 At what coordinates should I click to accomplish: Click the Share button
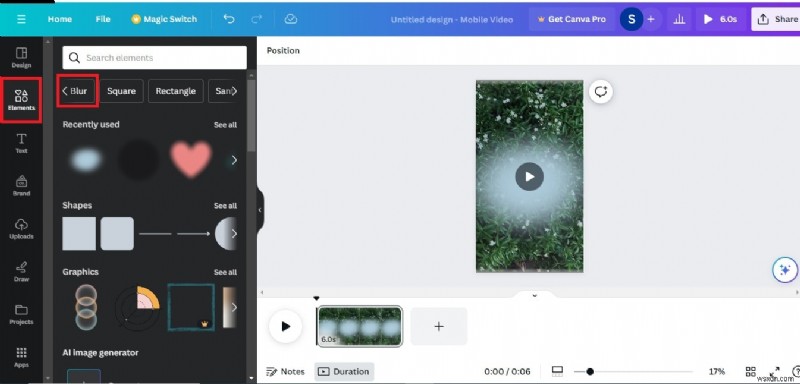click(777, 19)
